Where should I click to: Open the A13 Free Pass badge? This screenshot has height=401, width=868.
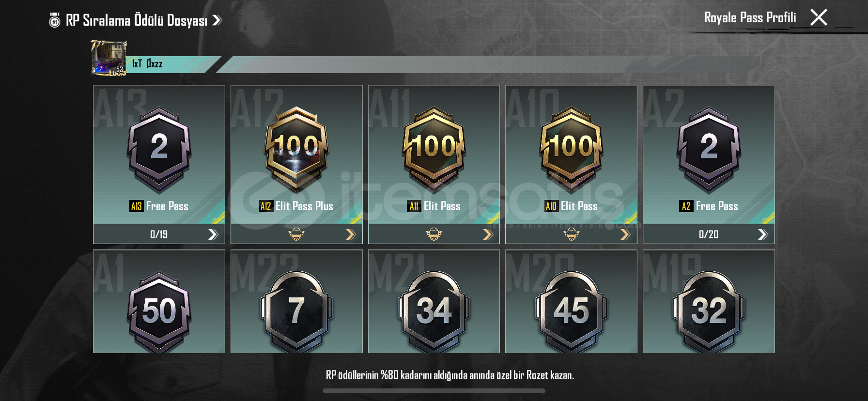pyautogui.click(x=159, y=150)
